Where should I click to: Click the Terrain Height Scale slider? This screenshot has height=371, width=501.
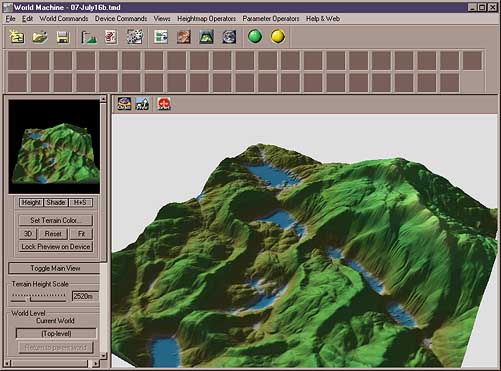coord(38,297)
